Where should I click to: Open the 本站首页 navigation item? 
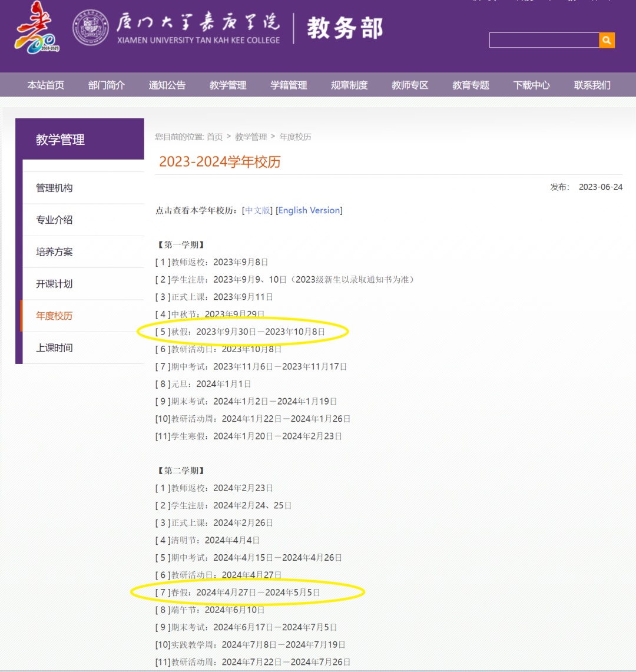click(45, 84)
